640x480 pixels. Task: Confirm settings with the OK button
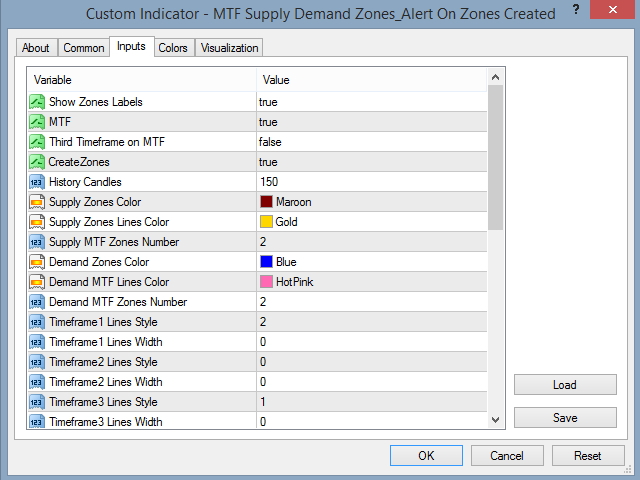[x=426, y=456]
